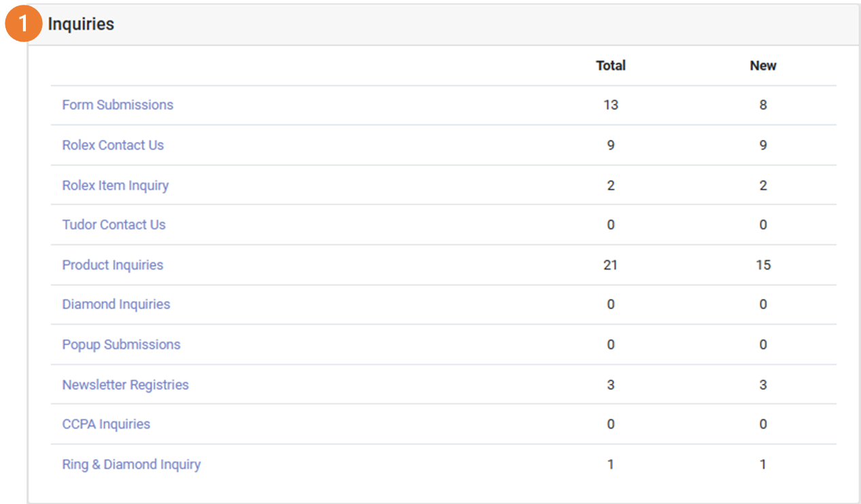
Task: Click the New column header
Action: click(762, 66)
